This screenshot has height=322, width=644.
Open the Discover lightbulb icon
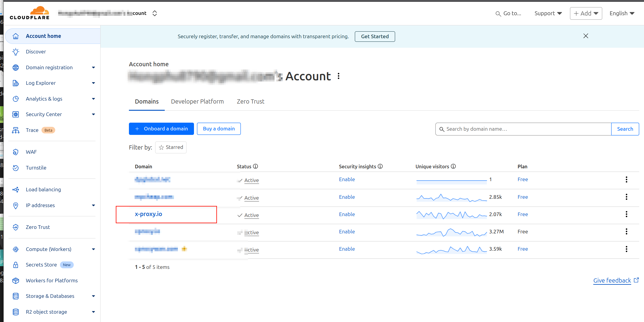coord(16,52)
